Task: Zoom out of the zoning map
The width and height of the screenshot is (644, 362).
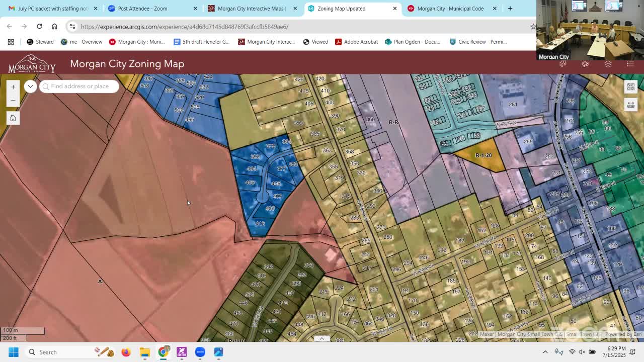Action: point(13,100)
